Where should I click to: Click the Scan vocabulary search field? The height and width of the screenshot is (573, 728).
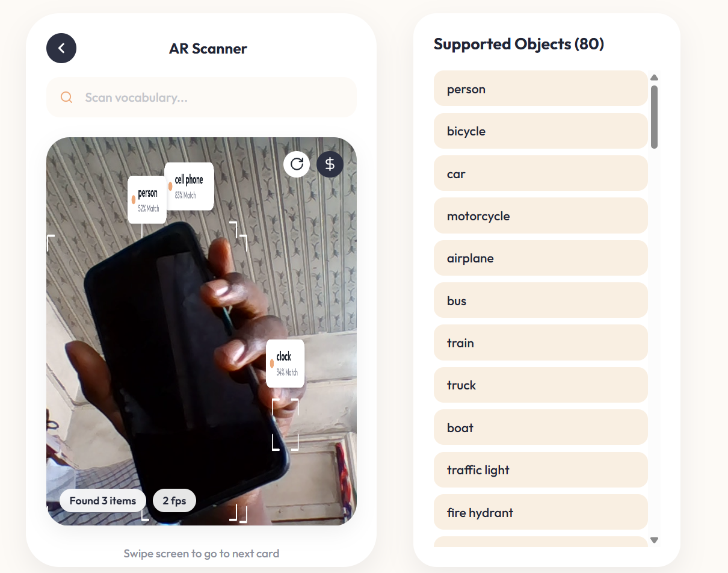(202, 98)
